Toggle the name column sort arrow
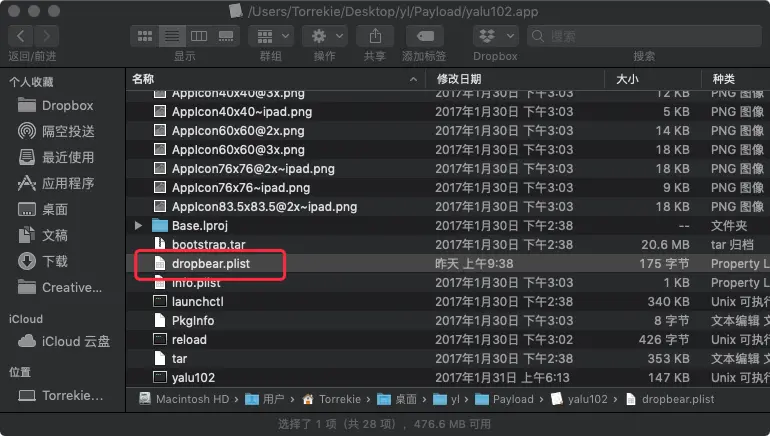 pos(413,79)
